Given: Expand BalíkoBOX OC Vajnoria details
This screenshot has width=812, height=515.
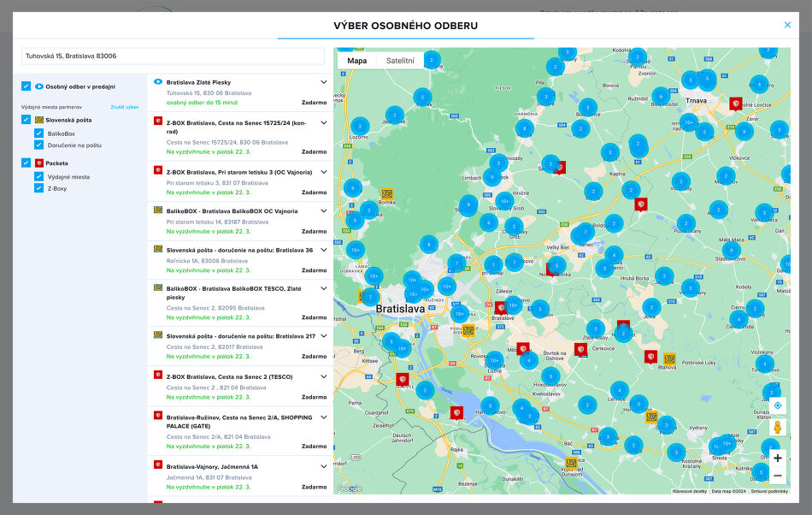Looking at the screenshot, I should [323, 210].
